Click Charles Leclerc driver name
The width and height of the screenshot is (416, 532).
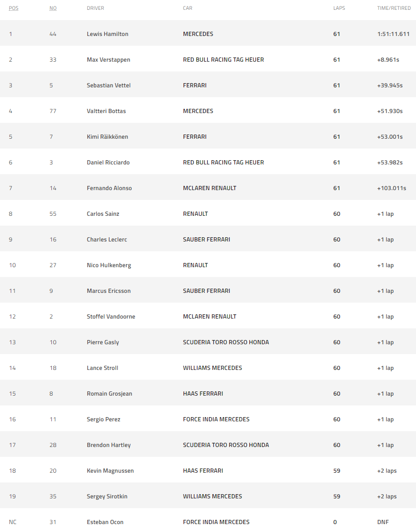pos(106,240)
